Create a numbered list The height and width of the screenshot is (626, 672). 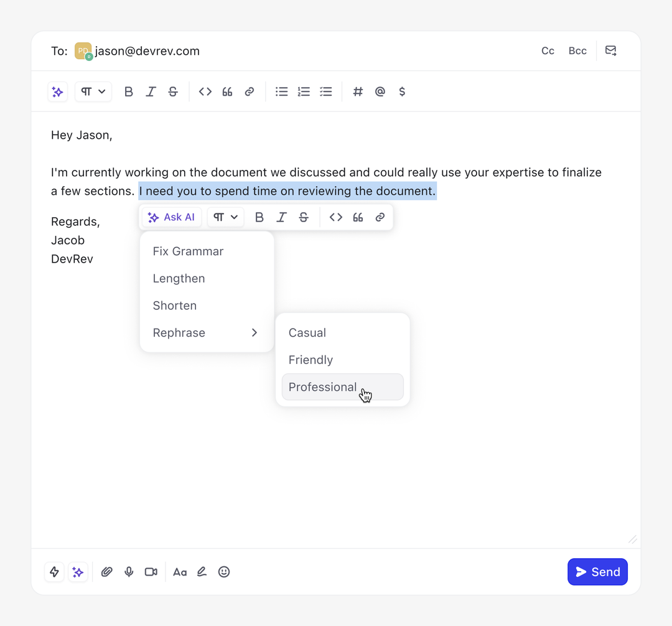(304, 91)
